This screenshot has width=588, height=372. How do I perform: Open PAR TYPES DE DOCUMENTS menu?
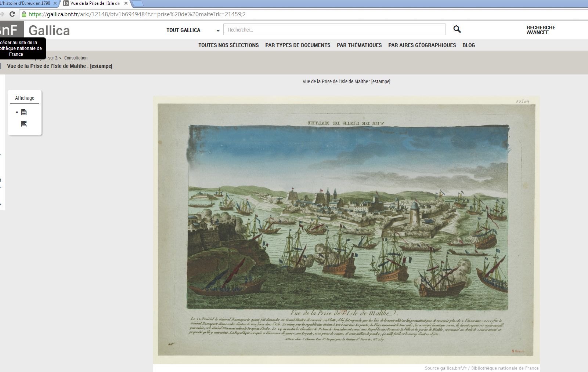click(298, 45)
